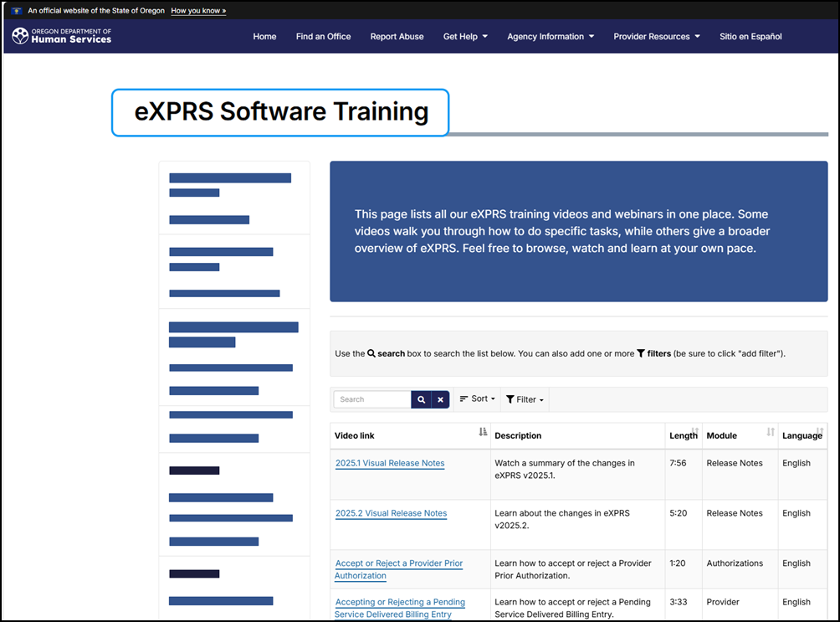The height and width of the screenshot is (622, 840).
Task: Open the Agency Information dropdown
Action: point(550,37)
